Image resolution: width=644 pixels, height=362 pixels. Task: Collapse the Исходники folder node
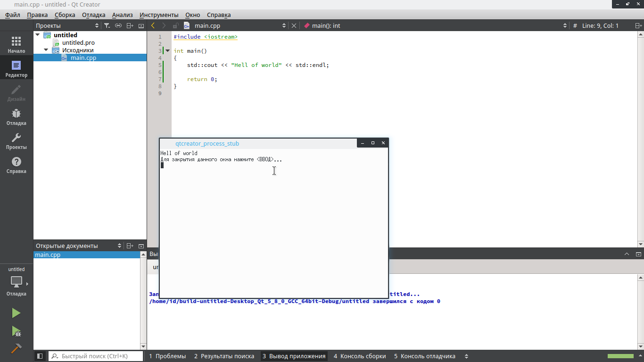[x=46, y=50]
